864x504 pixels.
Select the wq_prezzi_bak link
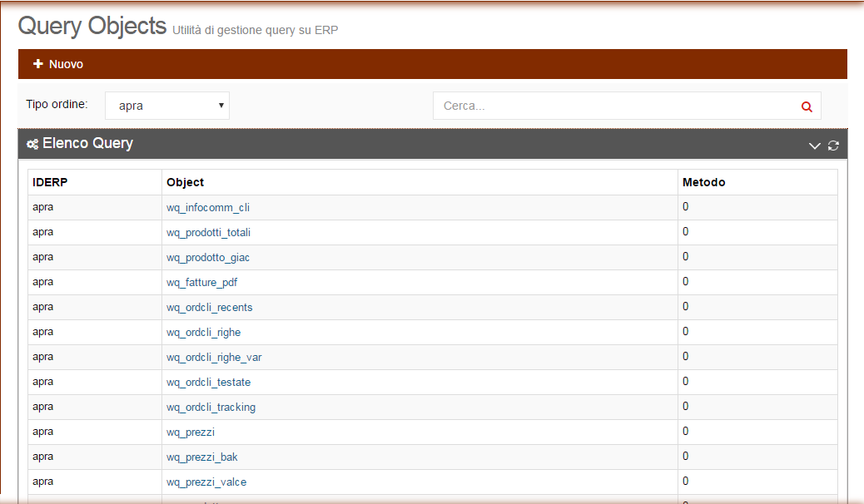(201, 457)
